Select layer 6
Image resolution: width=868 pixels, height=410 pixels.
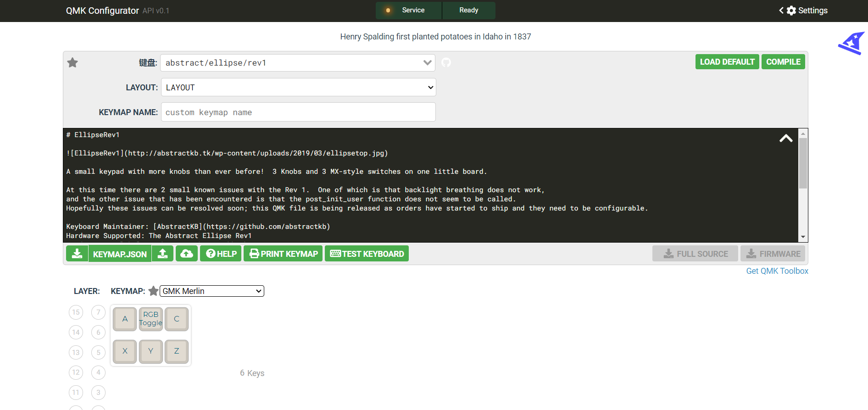click(x=98, y=332)
